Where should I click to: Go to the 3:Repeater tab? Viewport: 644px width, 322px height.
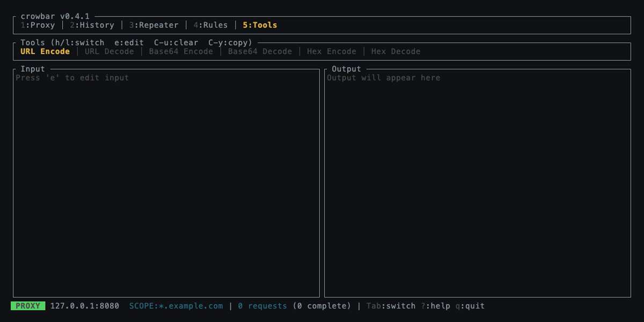(x=153, y=25)
